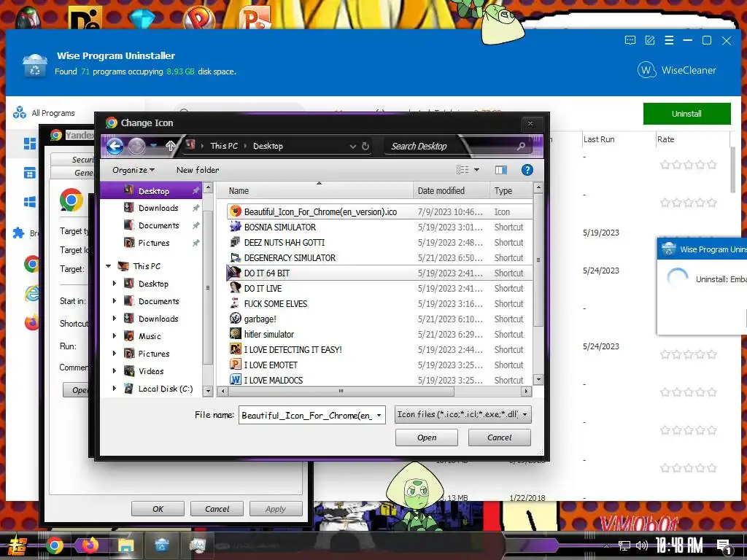Select DO IT 64 BIT shortcut
The height and width of the screenshot is (560, 747).
(379, 273)
